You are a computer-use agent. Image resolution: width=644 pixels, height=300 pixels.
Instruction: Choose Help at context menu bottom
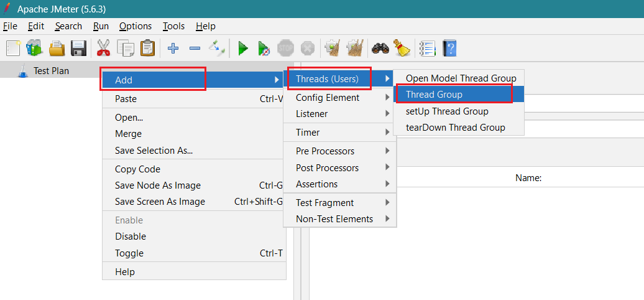point(193,272)
